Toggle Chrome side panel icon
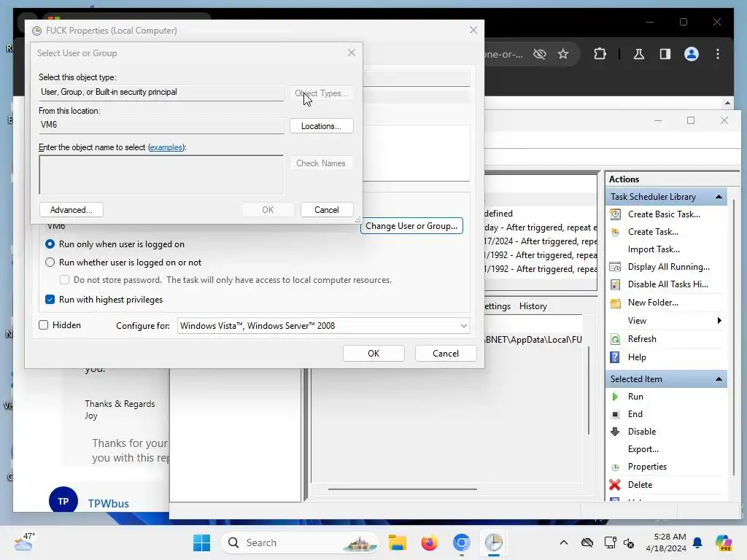Screen dimensions: 747x560 click(x=665, y=54)
